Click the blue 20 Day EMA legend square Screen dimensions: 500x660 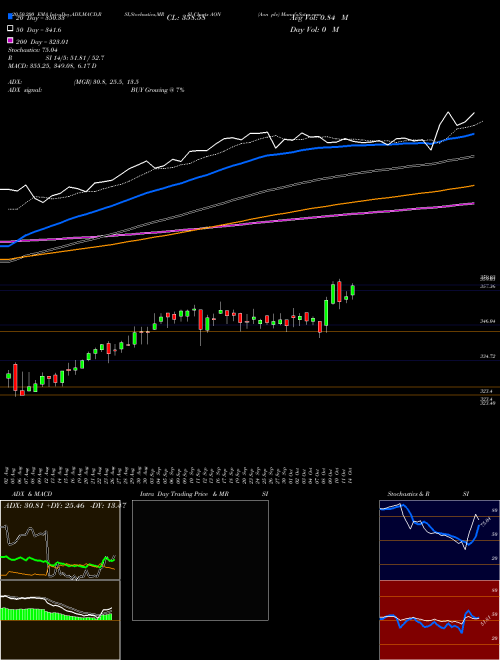(11, 16)
